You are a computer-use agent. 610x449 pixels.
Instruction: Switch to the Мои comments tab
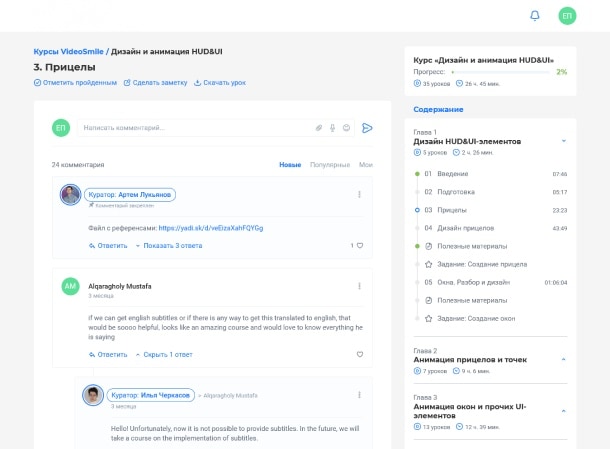pyautogui.click(x=366, y=164)
